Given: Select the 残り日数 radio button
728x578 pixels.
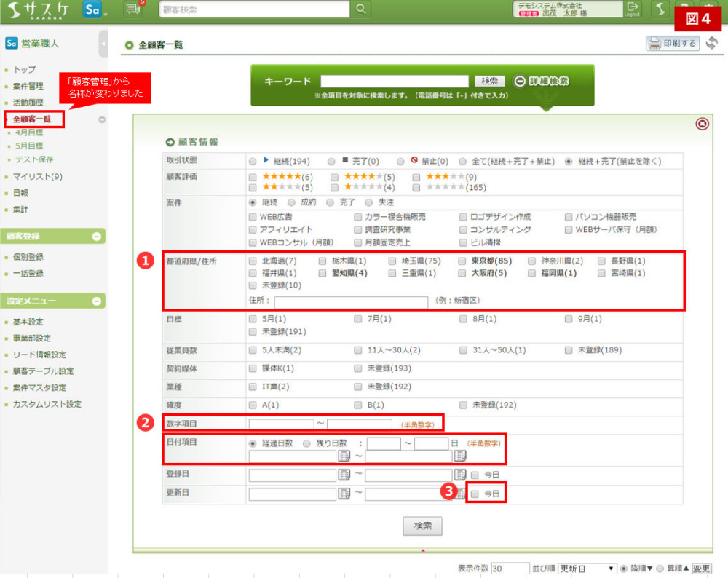Looking at the screenshot, I should [x=306, y=443].
